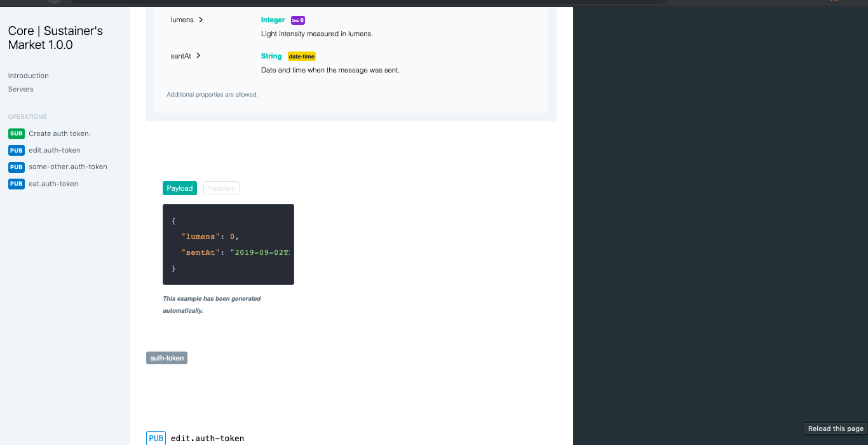Click the generated JSON payload example
Viewport: 868px width, 445px height.
point(228,245)
